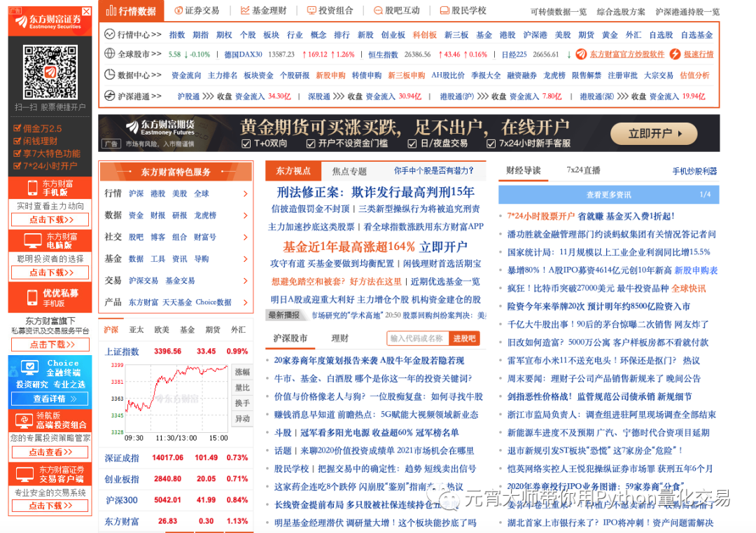Toggle the T+0双向 checkbox in banner
Screen dimensions: 756x533
point(246,144)
